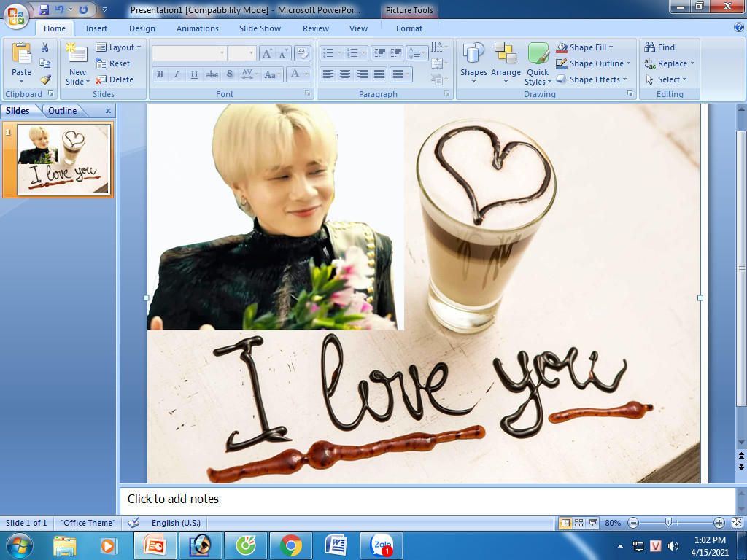The width and height of the screenshot is (747, 560).
Task: Toggle Italic formatting
Action: [x=177, y=74]
